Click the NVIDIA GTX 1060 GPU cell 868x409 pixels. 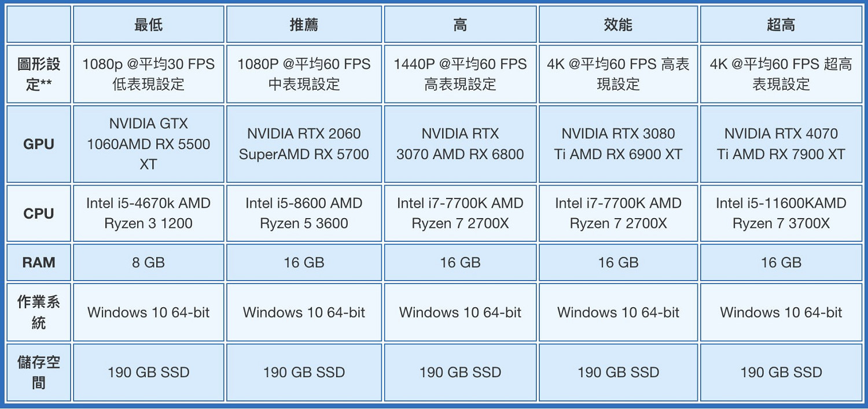pos(148,144)
